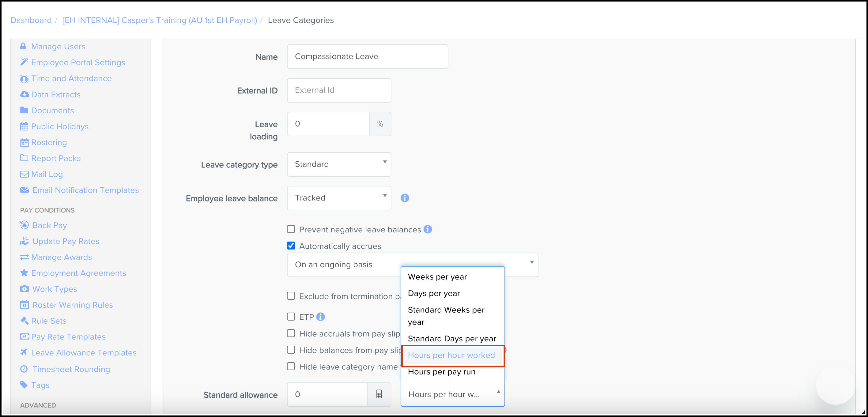
Task: Click the External ID text field
Action: (339, 90)
